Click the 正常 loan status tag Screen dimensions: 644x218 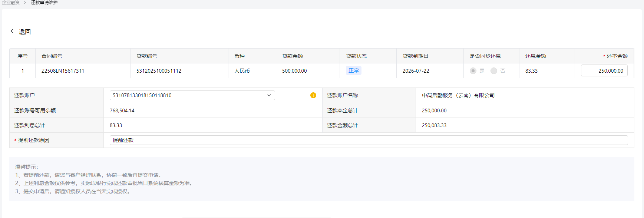point(354,70)
